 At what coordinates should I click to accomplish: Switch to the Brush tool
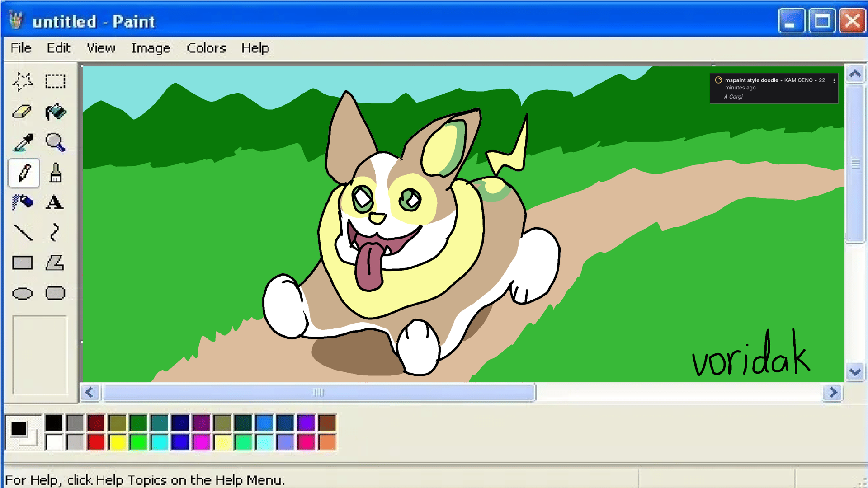55,173
